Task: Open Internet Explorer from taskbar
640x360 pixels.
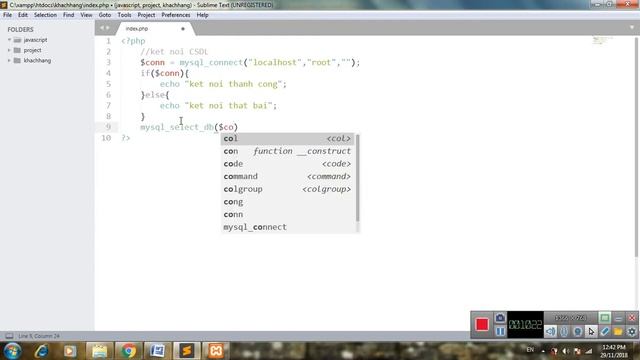Action: click(42, 351)
